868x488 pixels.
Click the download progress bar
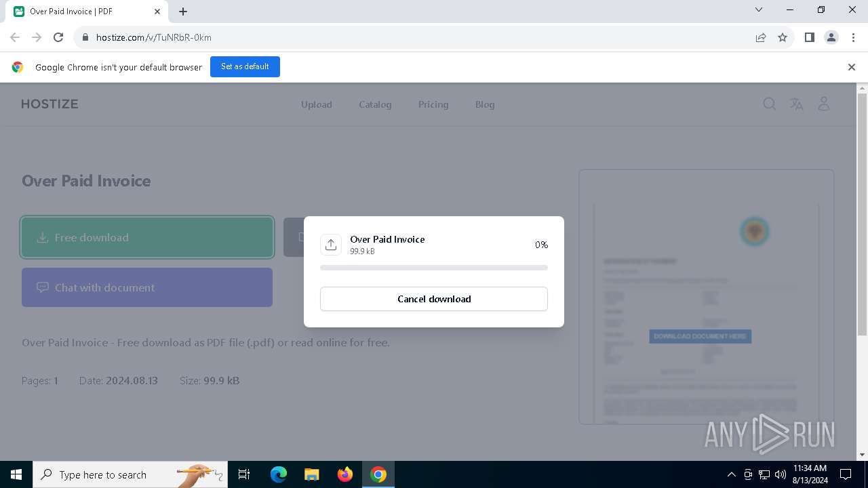pos(434,268)
